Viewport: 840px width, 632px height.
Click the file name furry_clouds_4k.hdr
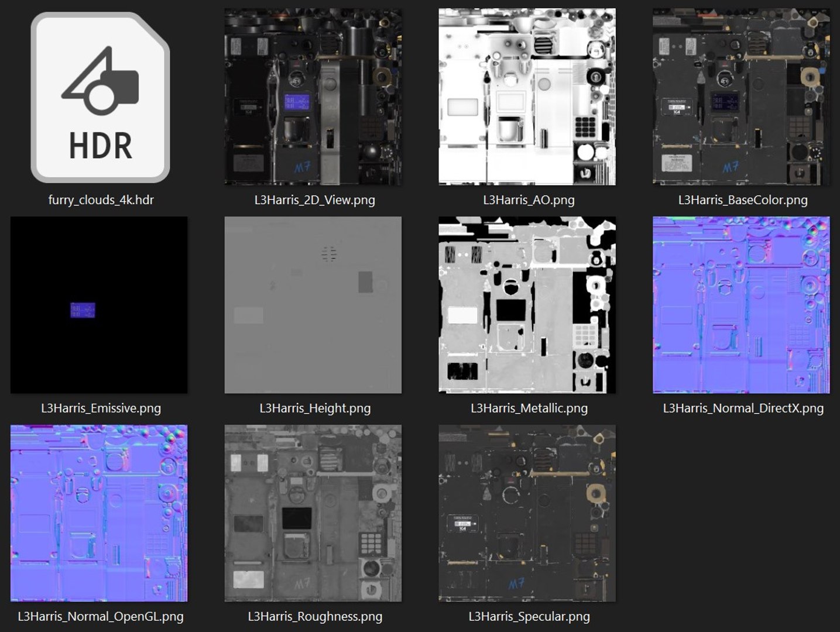(101, 200)
